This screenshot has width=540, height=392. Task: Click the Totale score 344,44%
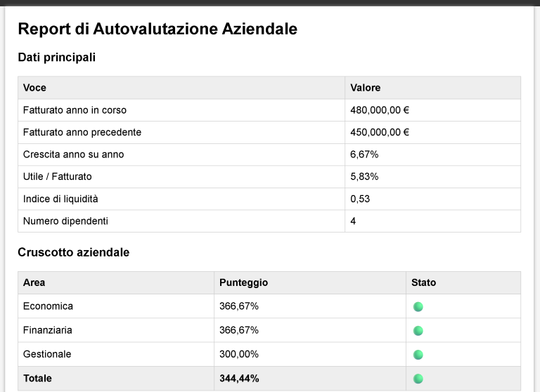(239, 379)
